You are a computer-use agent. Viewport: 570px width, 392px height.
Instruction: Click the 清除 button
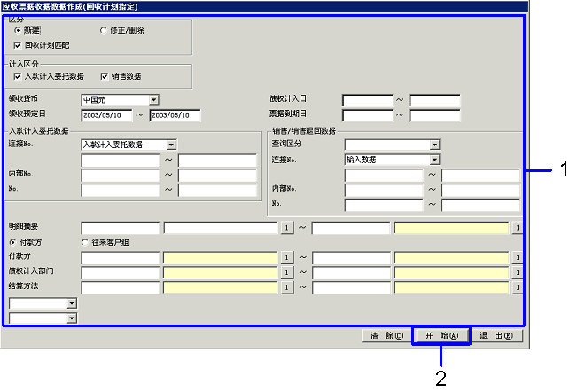(386, 336)
